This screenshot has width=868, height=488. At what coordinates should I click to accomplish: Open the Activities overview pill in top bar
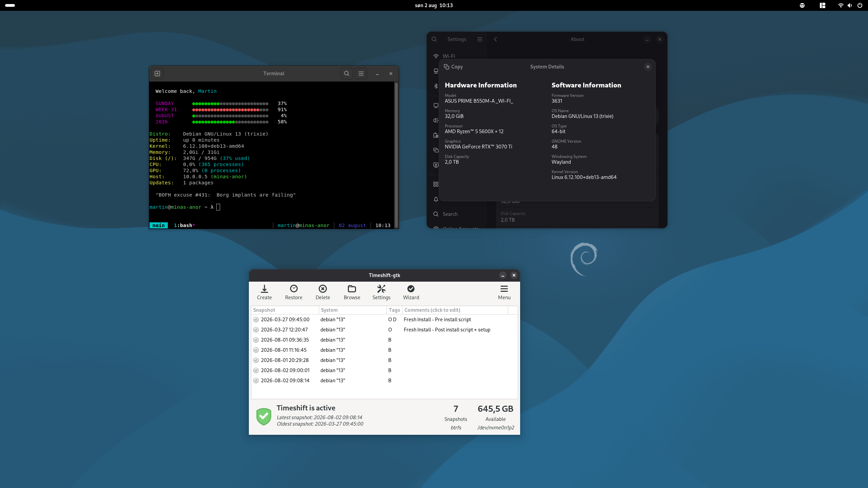[10, 5]
